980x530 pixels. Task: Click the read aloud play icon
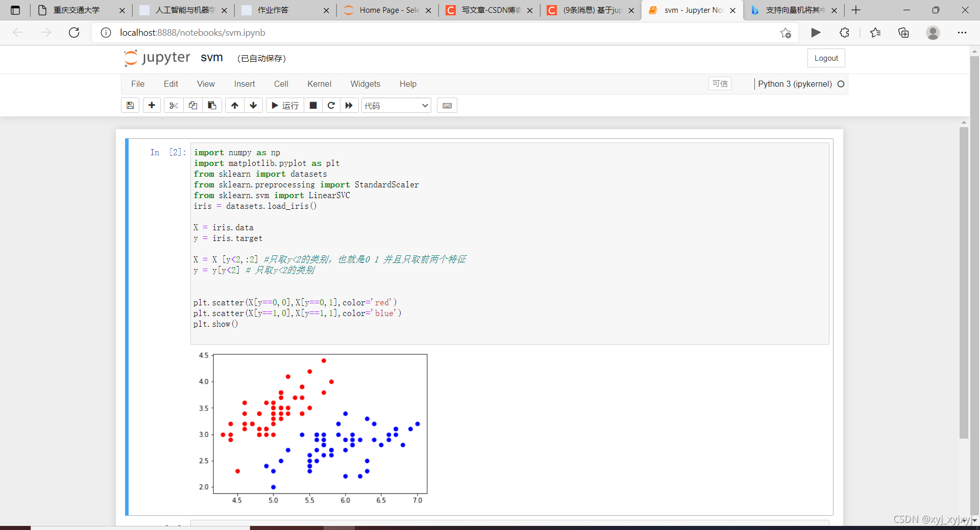(x=816, y=33)
